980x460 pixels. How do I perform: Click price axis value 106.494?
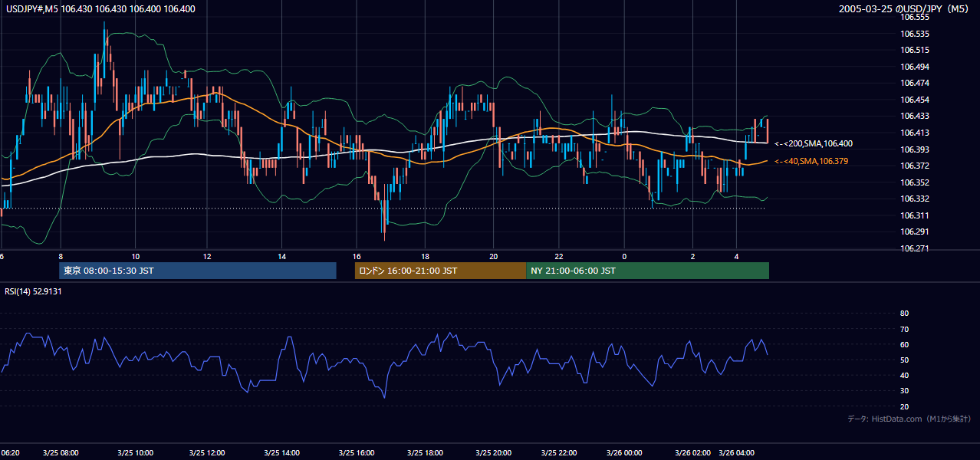click(x=916, y=67)
